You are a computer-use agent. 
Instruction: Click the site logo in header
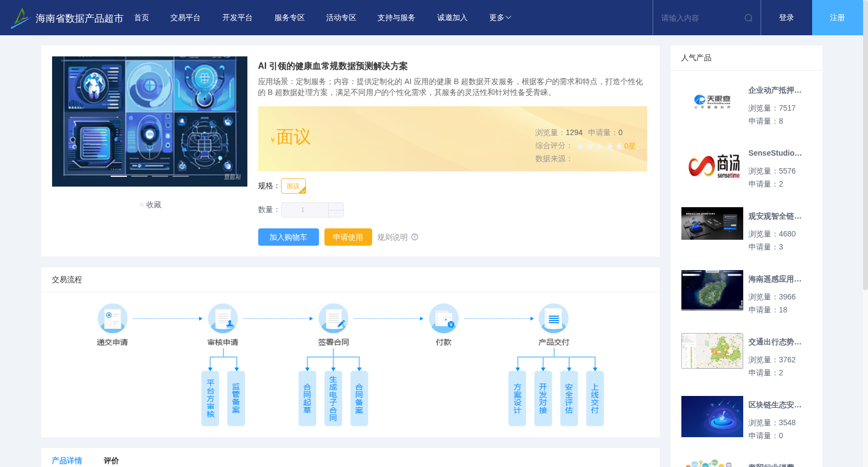click(x=20, y=18)
